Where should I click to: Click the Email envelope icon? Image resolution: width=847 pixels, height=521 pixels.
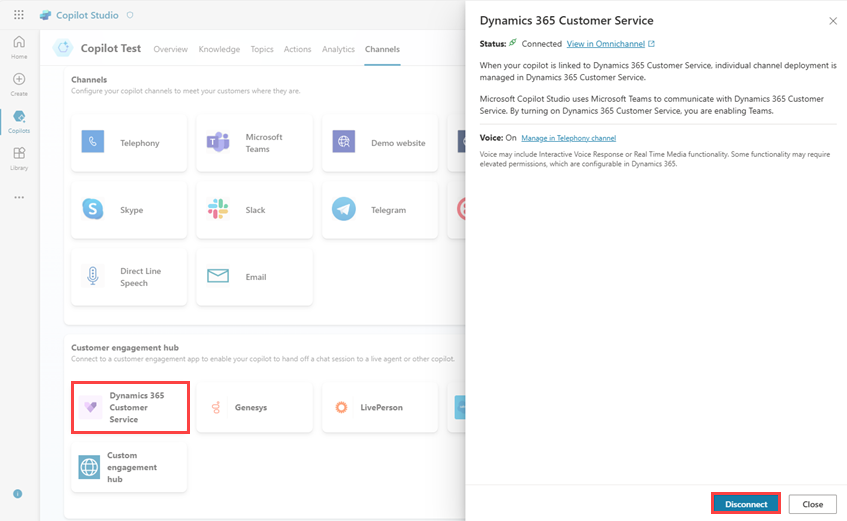click(x=218, y=276)
